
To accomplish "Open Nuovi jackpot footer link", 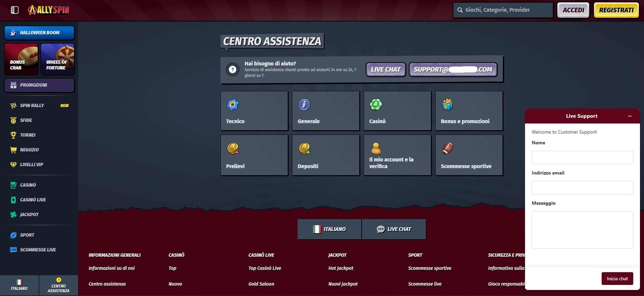I will [343, 284].
